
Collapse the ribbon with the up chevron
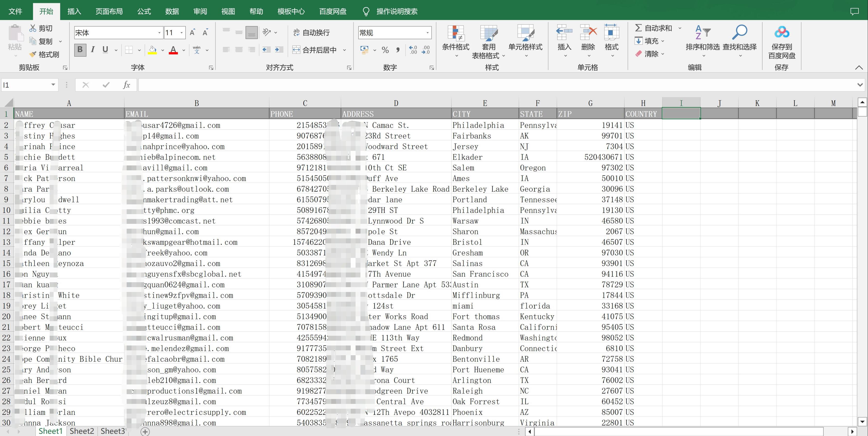click(859, 67)
